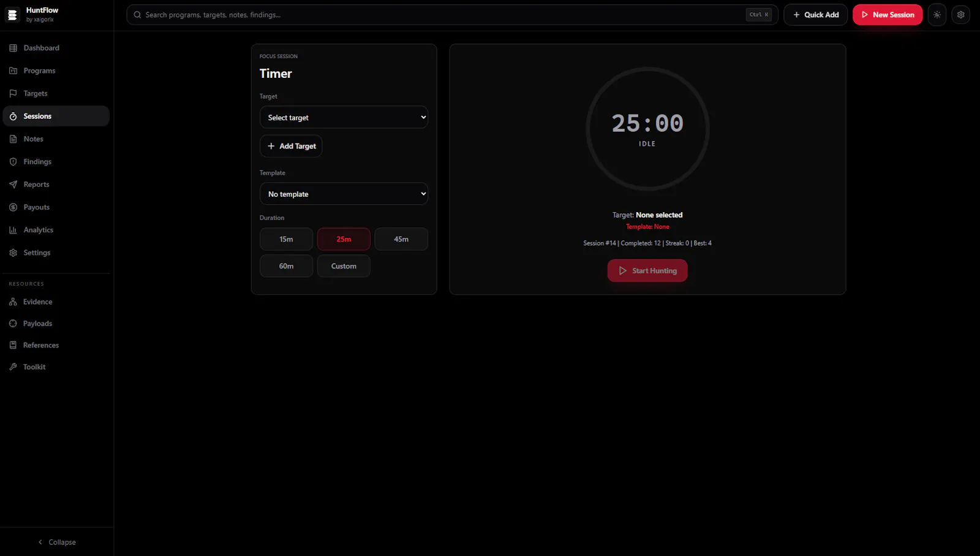
Task: Click the plus icon in Add Target
Action: click(271, 146)
